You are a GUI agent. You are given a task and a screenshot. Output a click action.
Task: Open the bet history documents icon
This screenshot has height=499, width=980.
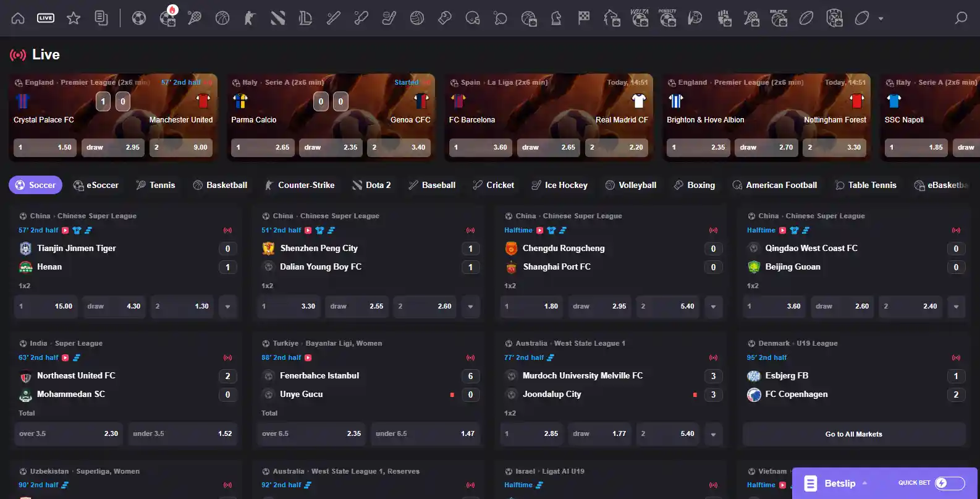point(101,18)
